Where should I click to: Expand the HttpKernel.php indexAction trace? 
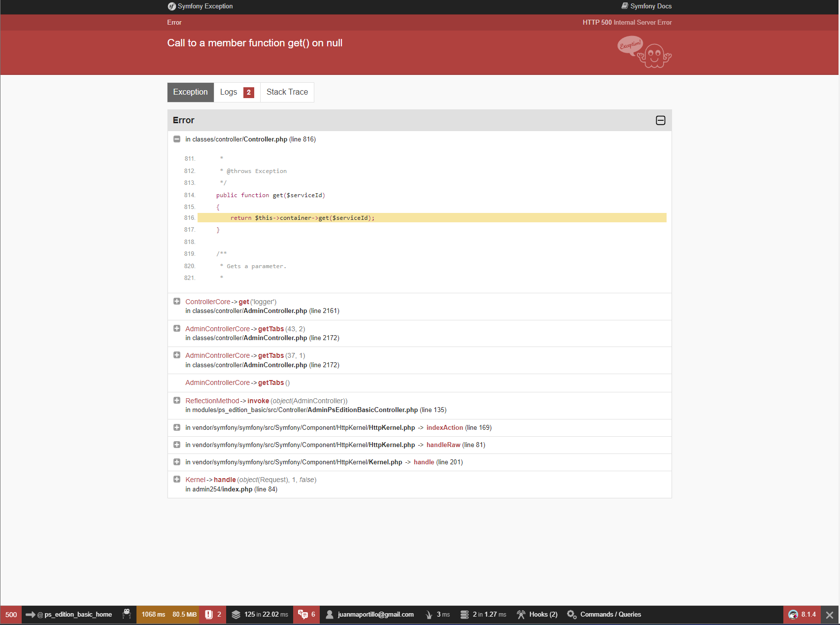coord(177,427)
